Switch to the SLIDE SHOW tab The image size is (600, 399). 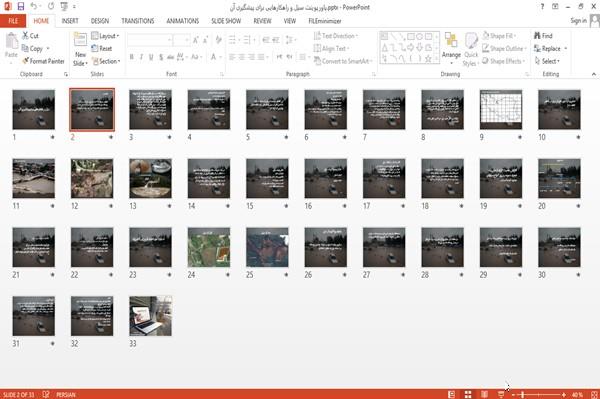(226, 21)
